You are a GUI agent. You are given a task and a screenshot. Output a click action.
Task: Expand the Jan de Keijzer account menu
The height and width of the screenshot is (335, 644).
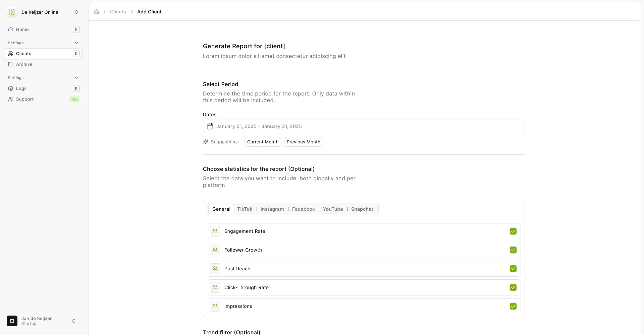(43, 321)
